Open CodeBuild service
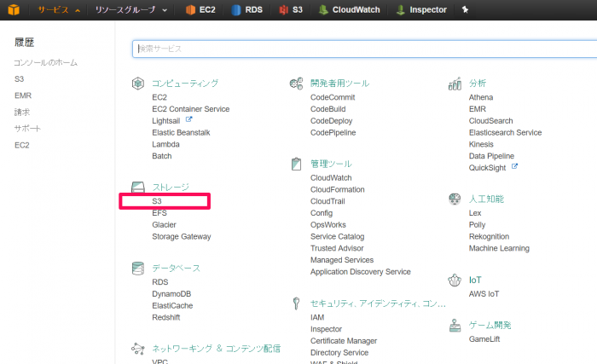The image size is (597, 364). (x=327, y=109)
